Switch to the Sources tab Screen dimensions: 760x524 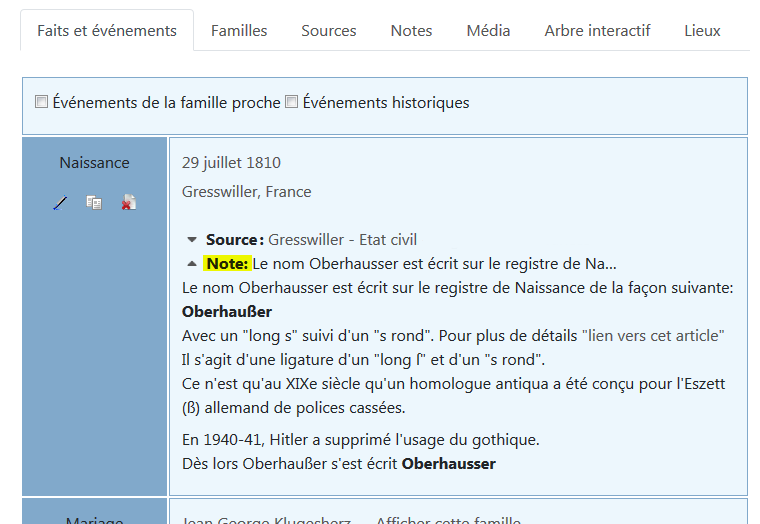[328, 31]
